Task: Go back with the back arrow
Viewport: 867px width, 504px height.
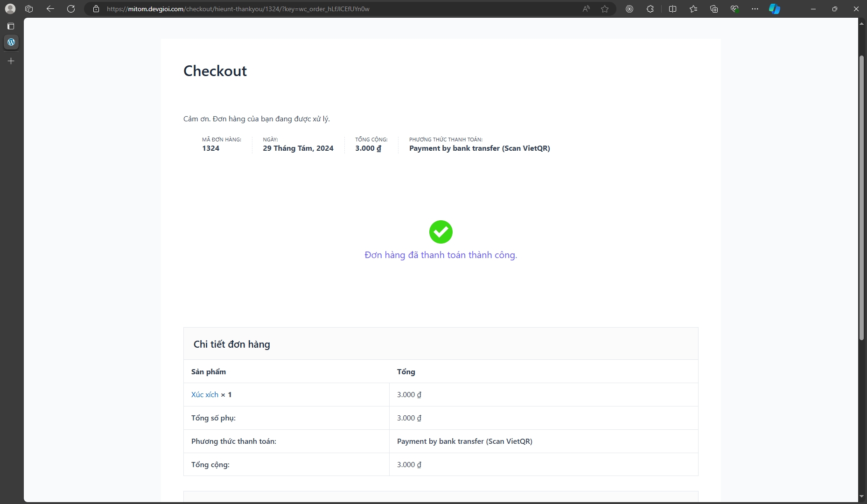Action: point(50,9)
